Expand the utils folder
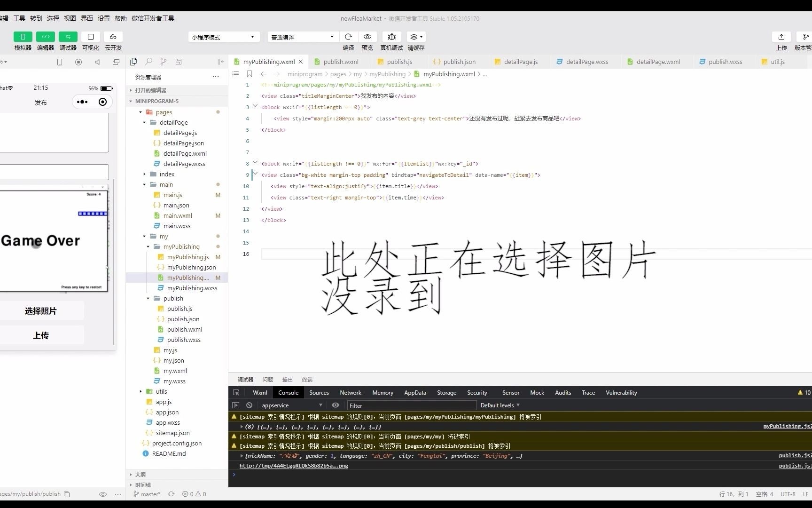The image size is (812, 508). tap(141, 392)
